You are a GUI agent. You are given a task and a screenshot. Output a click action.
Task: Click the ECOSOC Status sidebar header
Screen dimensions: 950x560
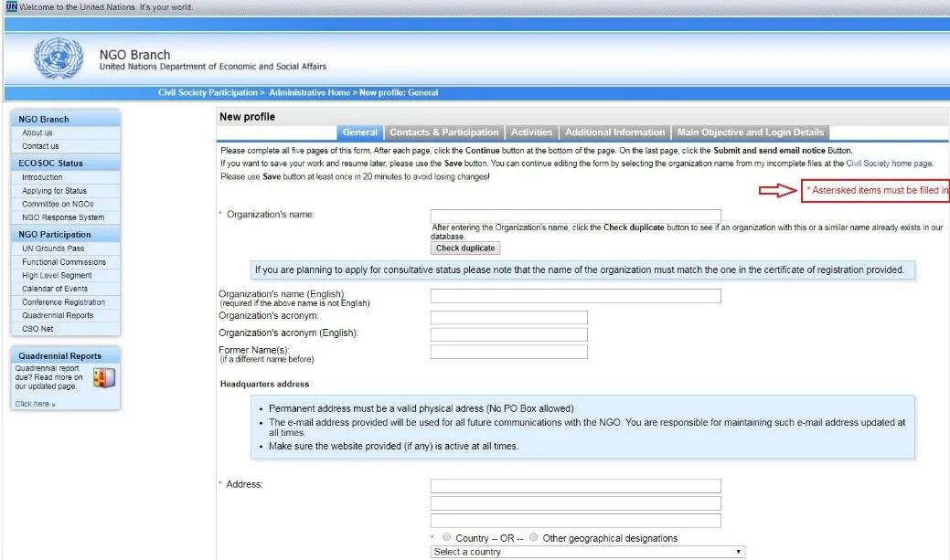(x=66, y=163)
